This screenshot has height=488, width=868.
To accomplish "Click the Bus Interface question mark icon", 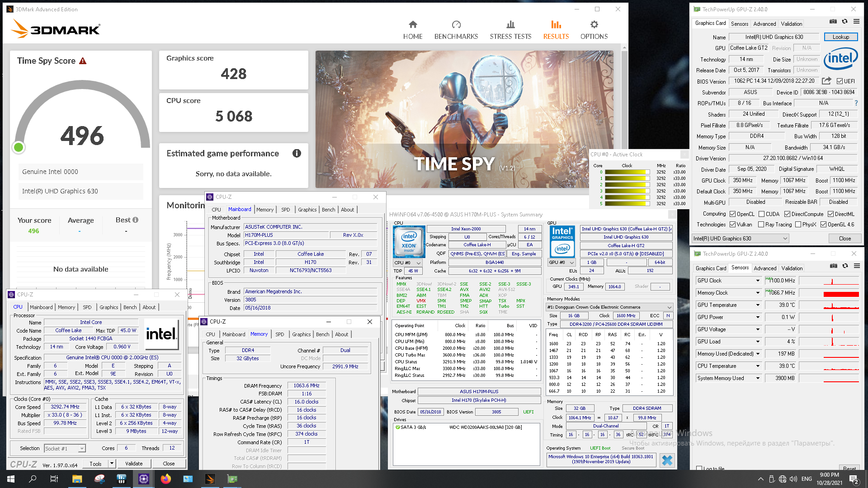I will click(856, 103).
